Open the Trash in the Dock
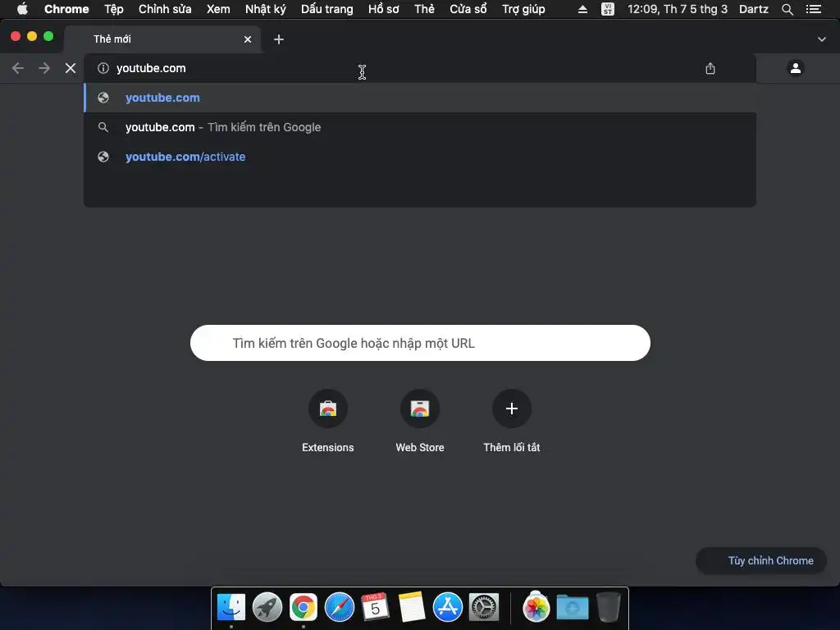The image size is (840, 630). click(608, 607)
